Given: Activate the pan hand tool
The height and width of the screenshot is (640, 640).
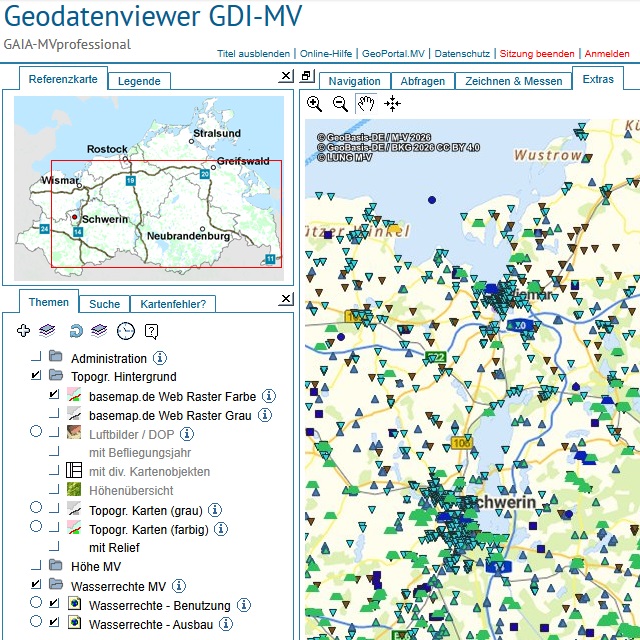Looking at the screenshot, I should point(366,104).
